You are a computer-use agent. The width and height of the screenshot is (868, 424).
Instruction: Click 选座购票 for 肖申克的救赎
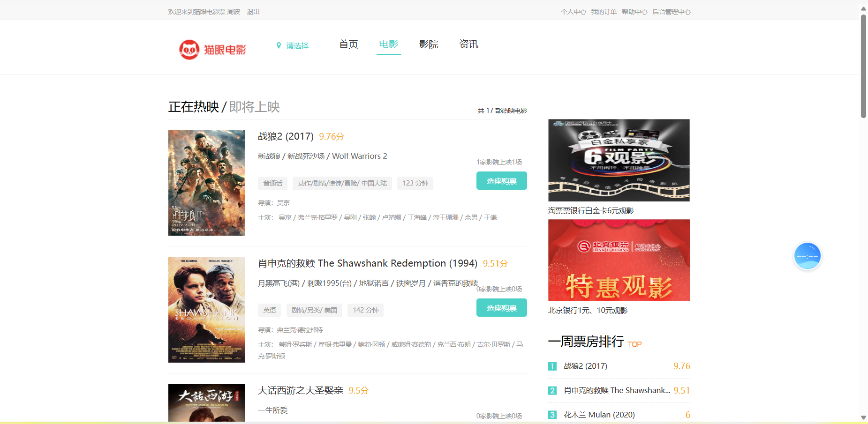tap(501, 308)
